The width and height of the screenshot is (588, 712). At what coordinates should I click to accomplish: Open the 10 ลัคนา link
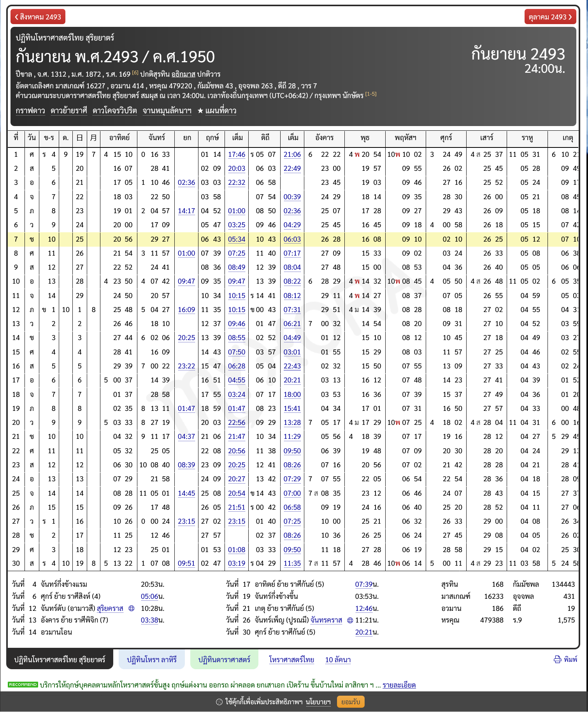tap(338, 659)
